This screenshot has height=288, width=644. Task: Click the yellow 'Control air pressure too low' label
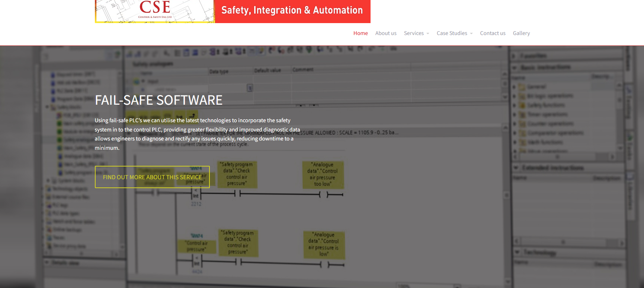[x=323, y=174]
